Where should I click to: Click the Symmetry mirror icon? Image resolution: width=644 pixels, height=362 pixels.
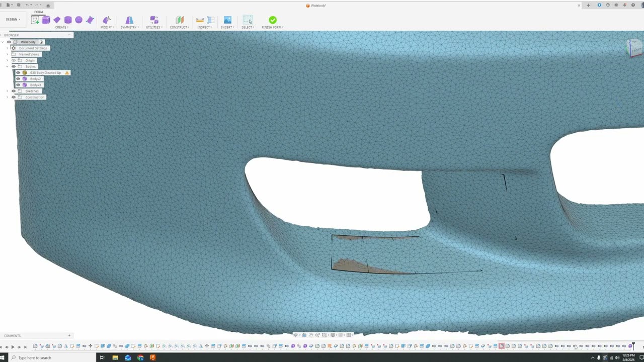[x=129, y=20]
